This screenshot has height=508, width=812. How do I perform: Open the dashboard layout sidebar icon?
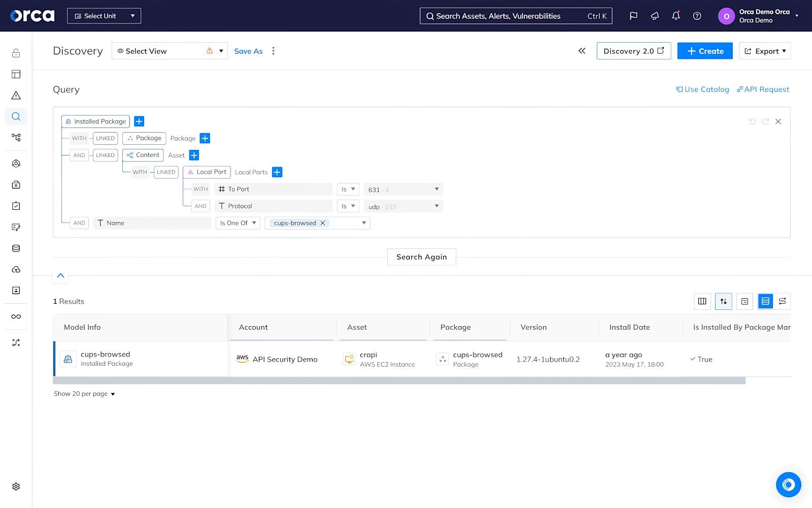point(16,74)
